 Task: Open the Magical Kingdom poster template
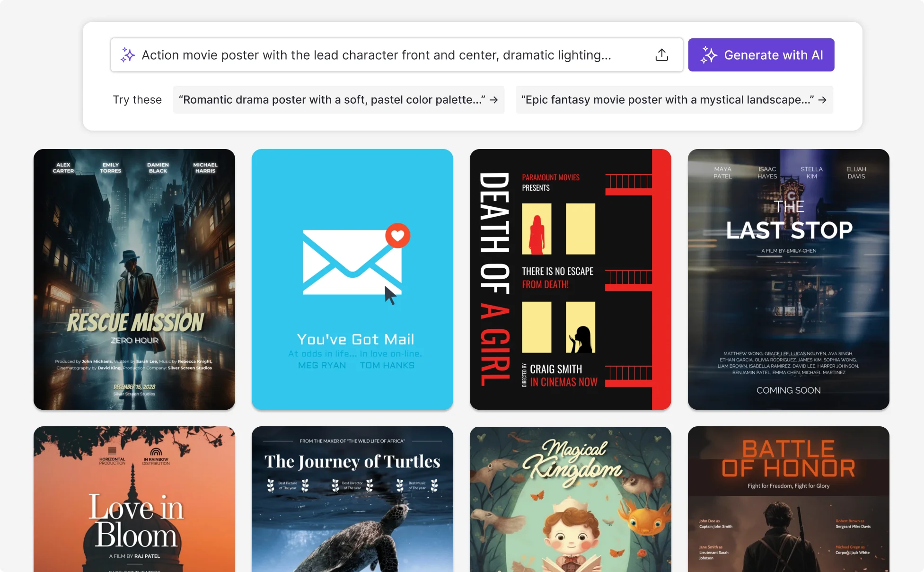[571, 499]
